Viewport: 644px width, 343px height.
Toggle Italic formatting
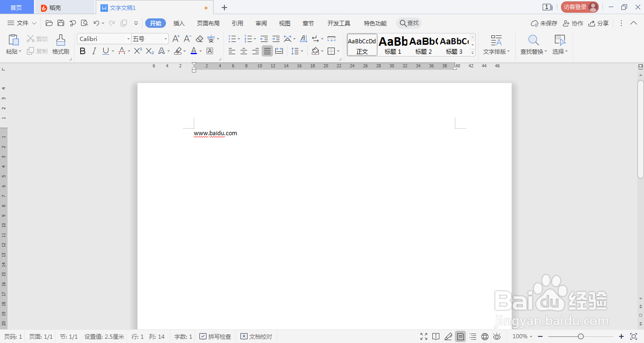click(x=94, y=51)
